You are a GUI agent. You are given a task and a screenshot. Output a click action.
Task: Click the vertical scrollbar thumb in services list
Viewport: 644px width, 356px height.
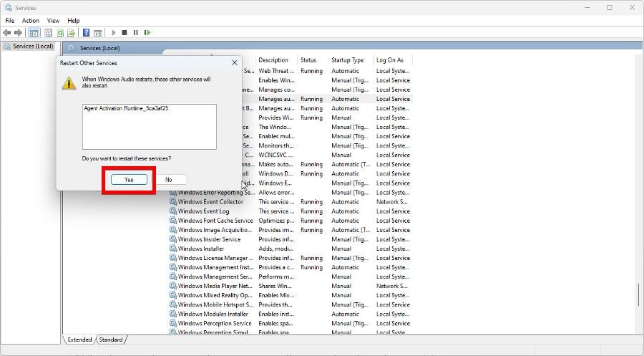click(x=639, y=294)
